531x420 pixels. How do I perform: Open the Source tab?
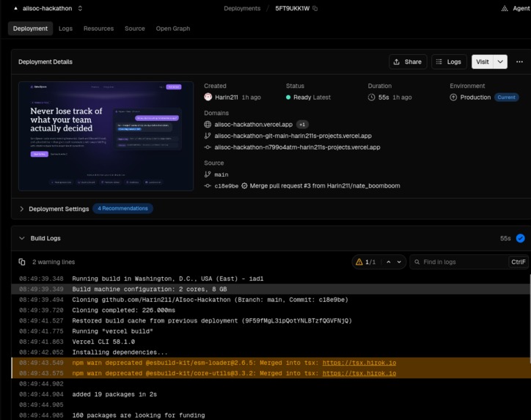click(135, 29)
